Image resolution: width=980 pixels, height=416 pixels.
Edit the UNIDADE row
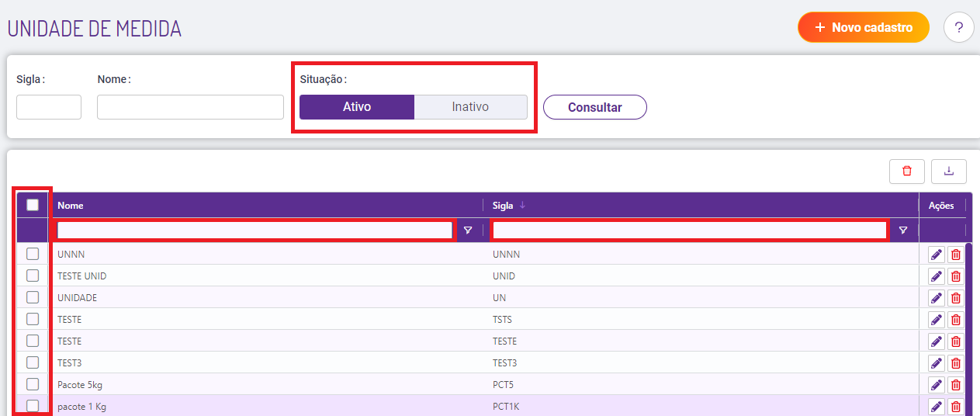[937, 298]
